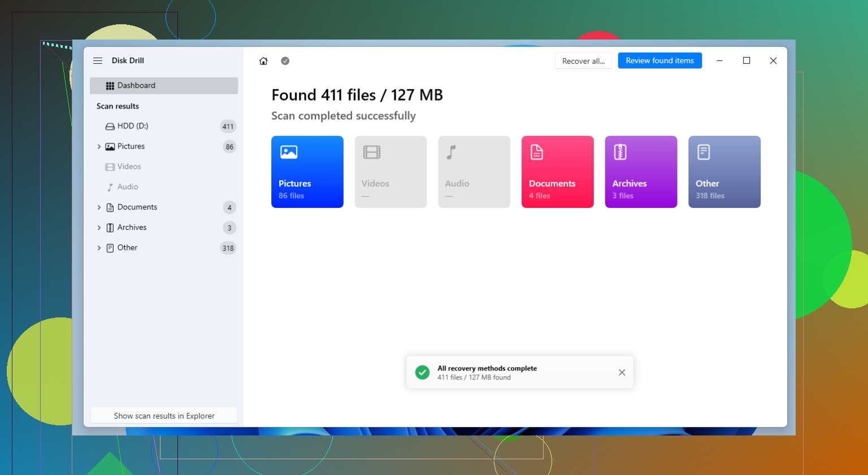Select Dashboard in the sidebar
The width and height of the screenshot is (868, 475).
coord(164,85)
